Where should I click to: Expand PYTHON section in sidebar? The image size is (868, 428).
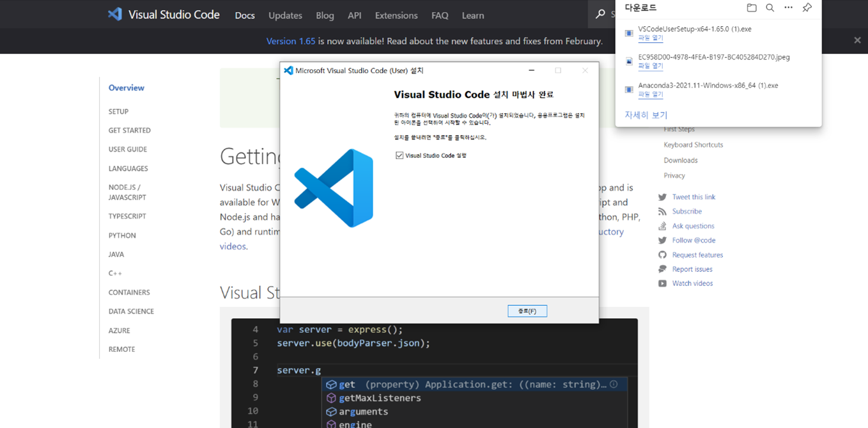point(122,235)
